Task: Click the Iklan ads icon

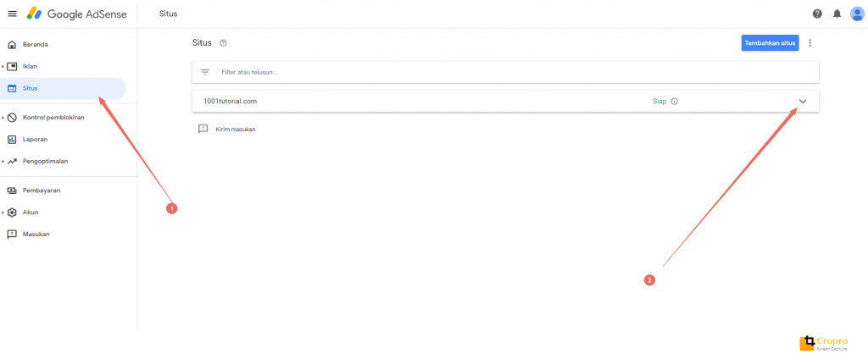Action: [x=12, y=66]
